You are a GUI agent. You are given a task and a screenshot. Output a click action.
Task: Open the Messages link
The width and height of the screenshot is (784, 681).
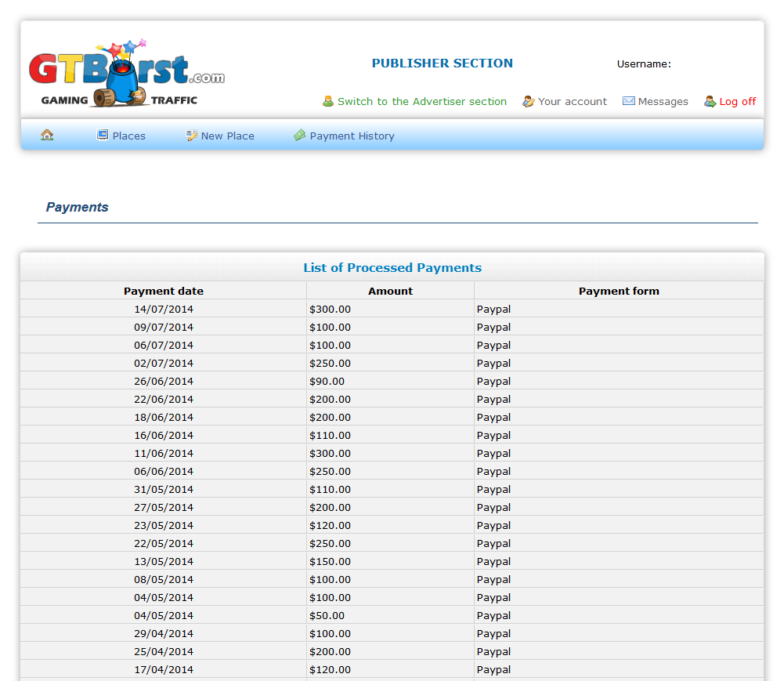663,102
